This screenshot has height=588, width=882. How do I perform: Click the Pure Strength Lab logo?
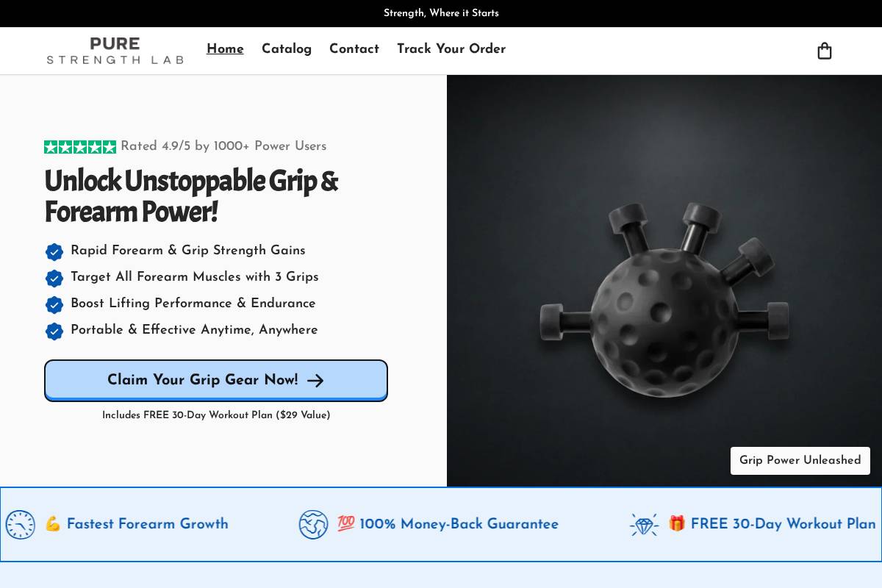[x=115, y=51]
